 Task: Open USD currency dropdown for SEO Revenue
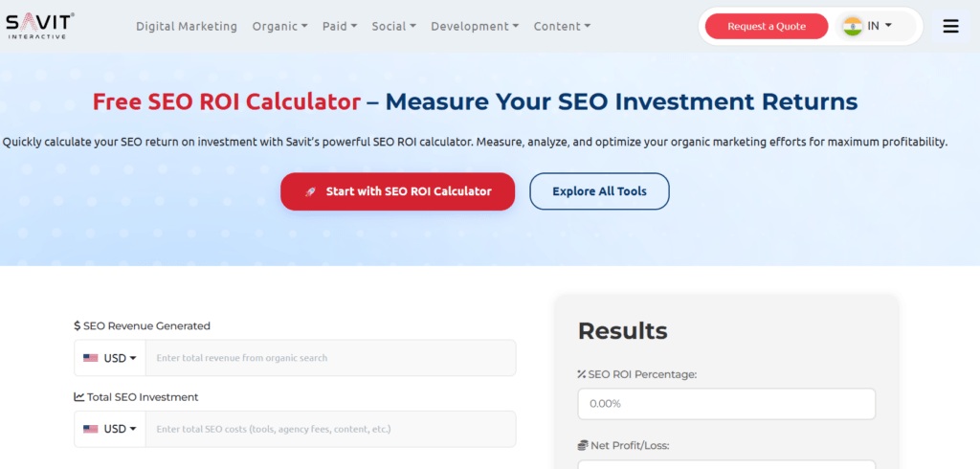coord(120,358)
